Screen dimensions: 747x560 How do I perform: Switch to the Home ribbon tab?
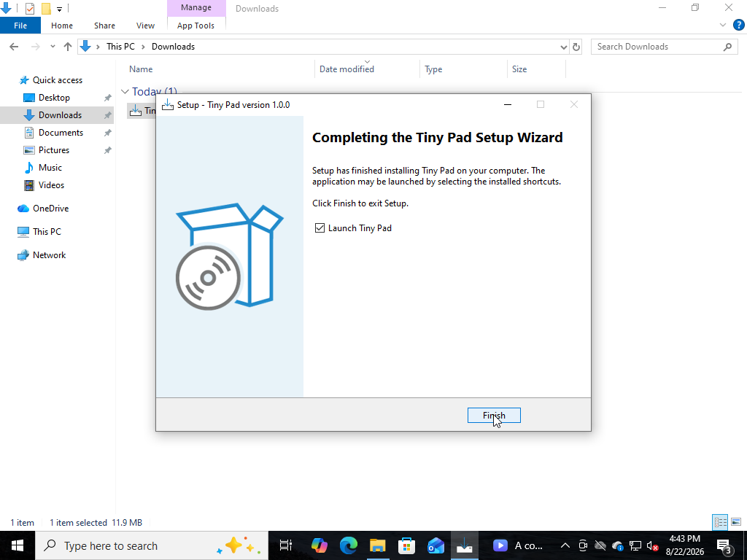(x=62, y=26)
